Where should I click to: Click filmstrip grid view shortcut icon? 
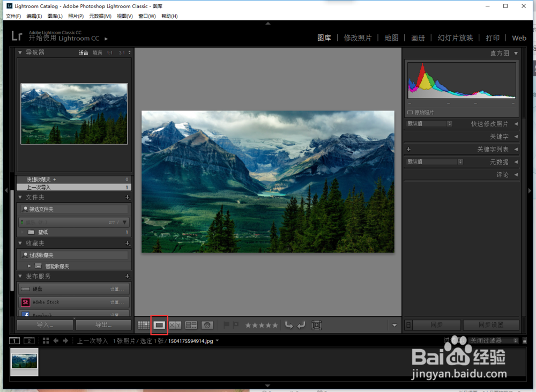coord(46,341)
